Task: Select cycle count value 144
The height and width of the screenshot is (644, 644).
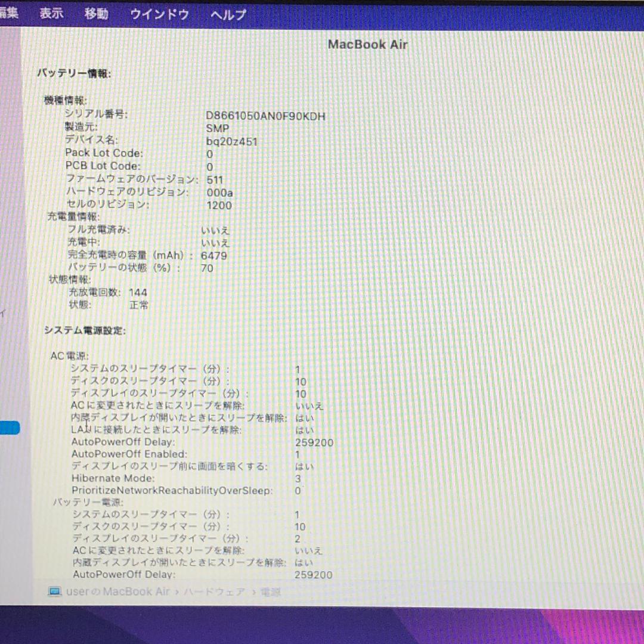Action: (138, 292)
